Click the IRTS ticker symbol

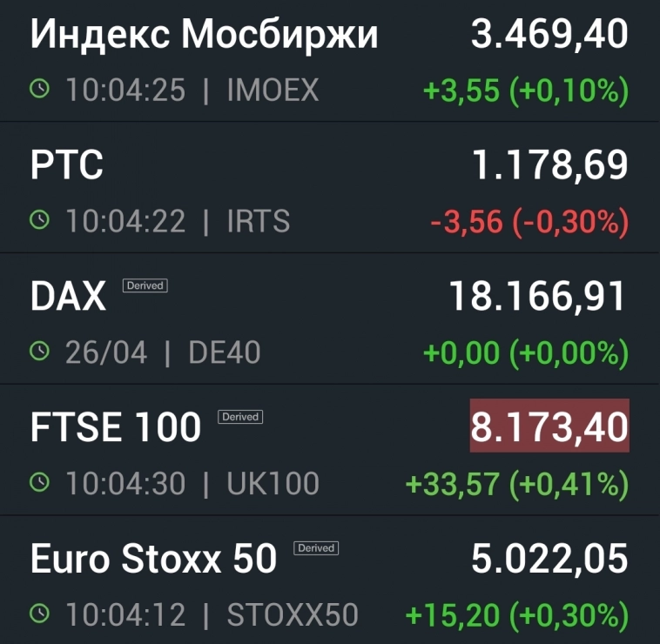[x=258, y=221]
